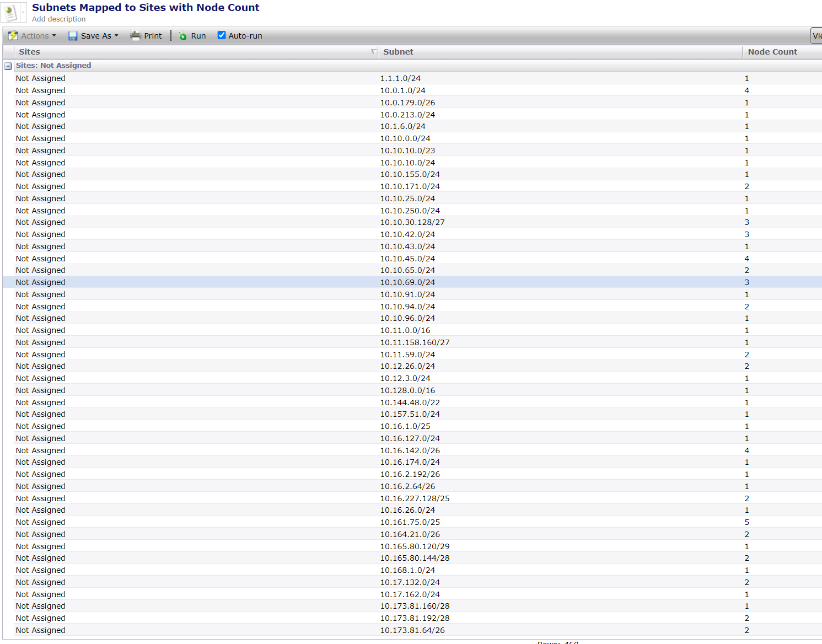Select subnet 10.0.179.0/26

(407, 103)
